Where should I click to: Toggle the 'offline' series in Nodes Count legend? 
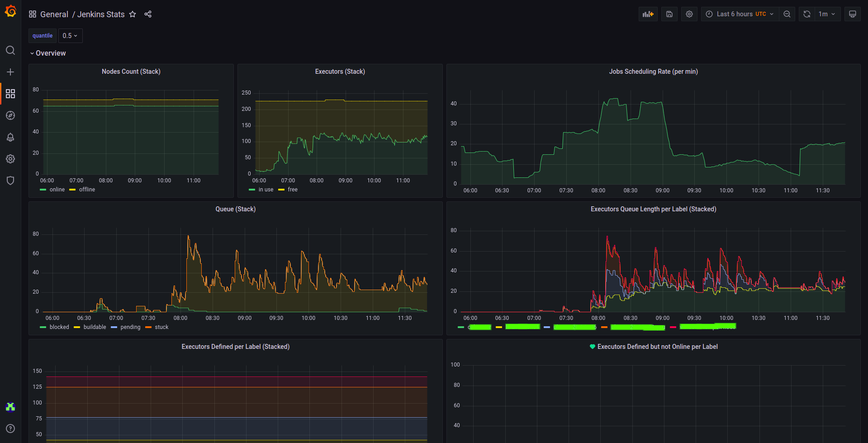[x=87, y=190]
